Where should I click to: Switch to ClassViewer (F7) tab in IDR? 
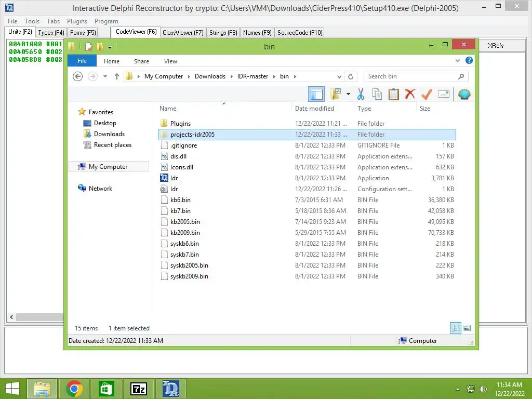click(x=183, y=33)
